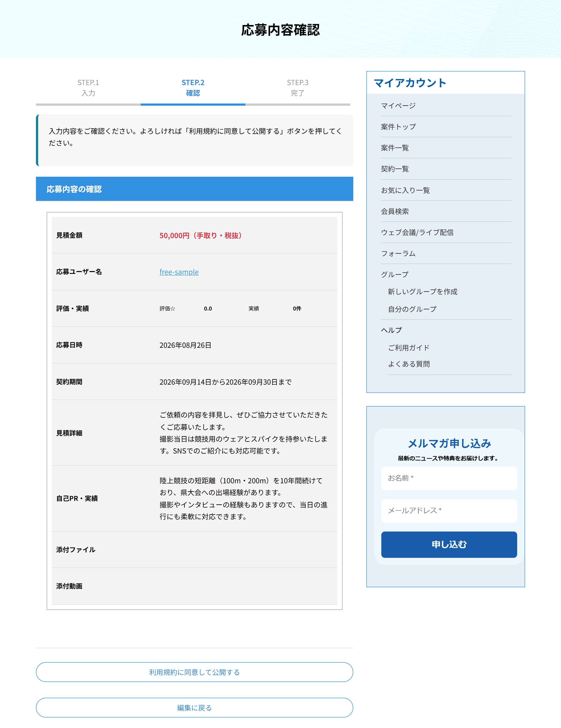Click the 編集に戻る button

[x=194, y=708]
